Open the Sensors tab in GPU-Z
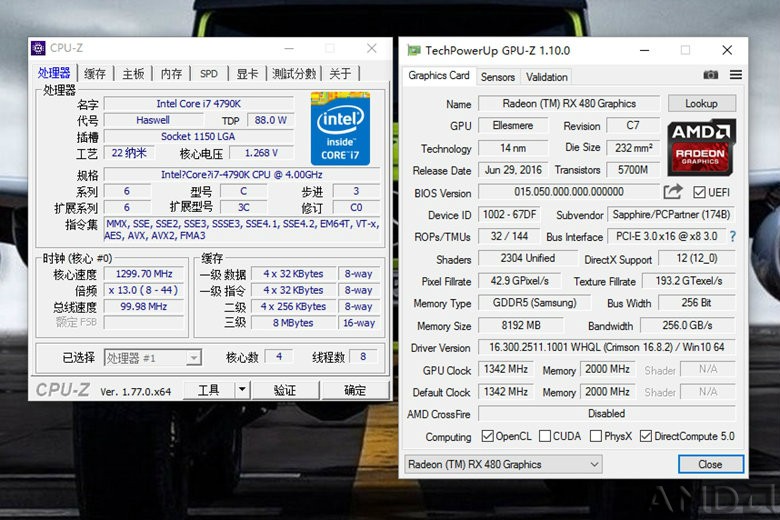This screenshot has height=520, width=780. [x=497, y=77]
